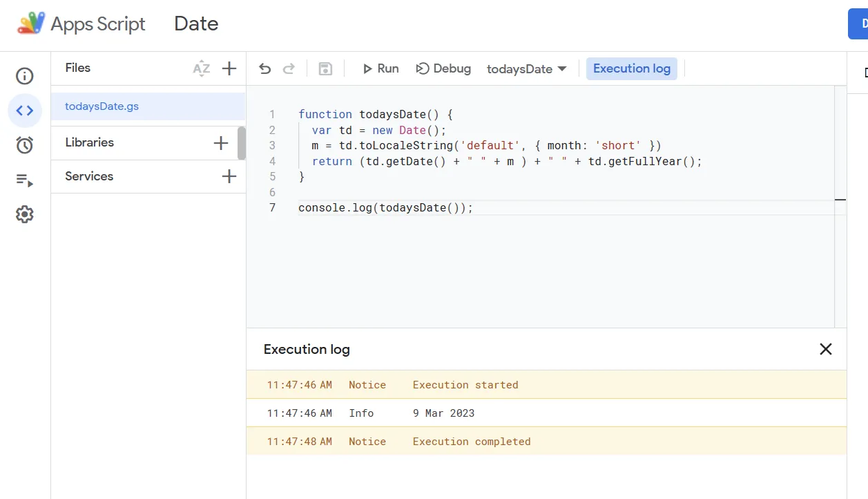Switch to the Editor code icon
Viewport: 868px width, 499px height.
pos(25,111)
